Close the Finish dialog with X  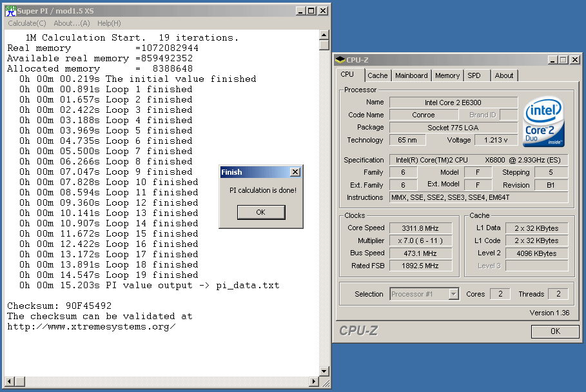click(295, 172)
